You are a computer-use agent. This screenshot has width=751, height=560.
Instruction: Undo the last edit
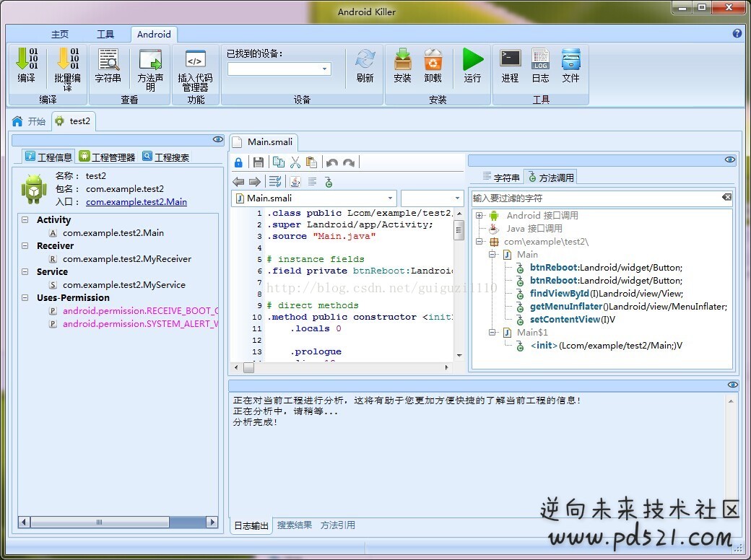tap(332, 163)
